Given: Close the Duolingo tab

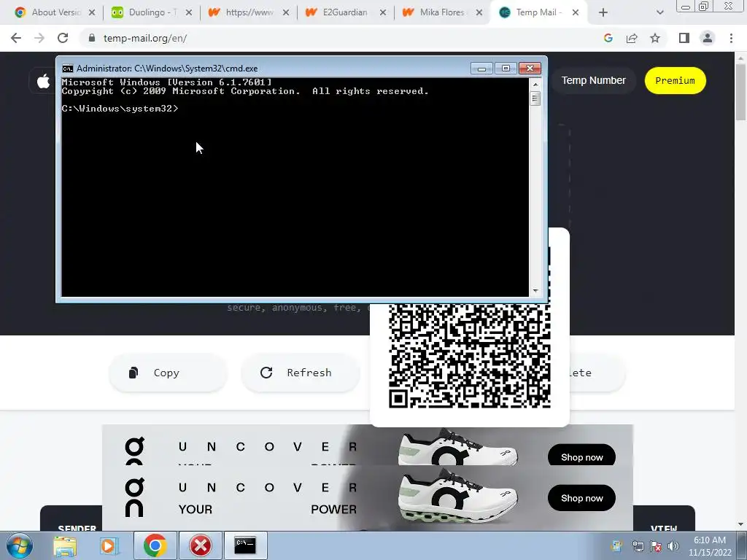Looking at the screenshot, I should (189, 12).
